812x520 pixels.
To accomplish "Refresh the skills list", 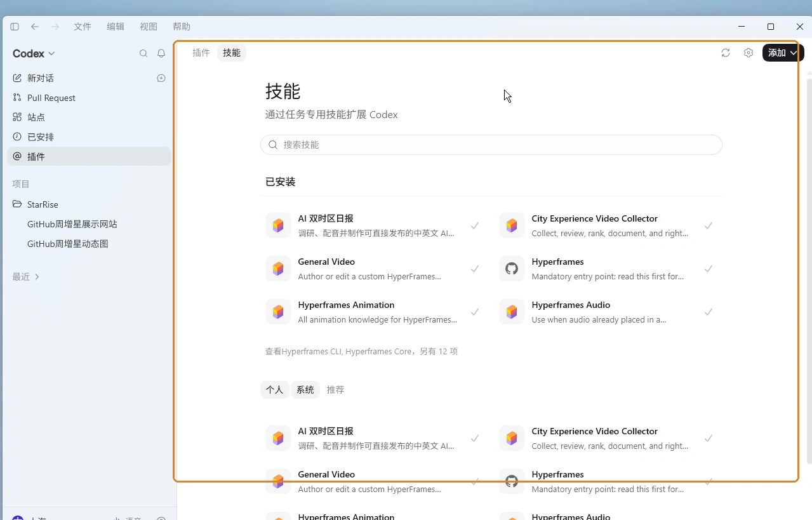I will 726,53.
